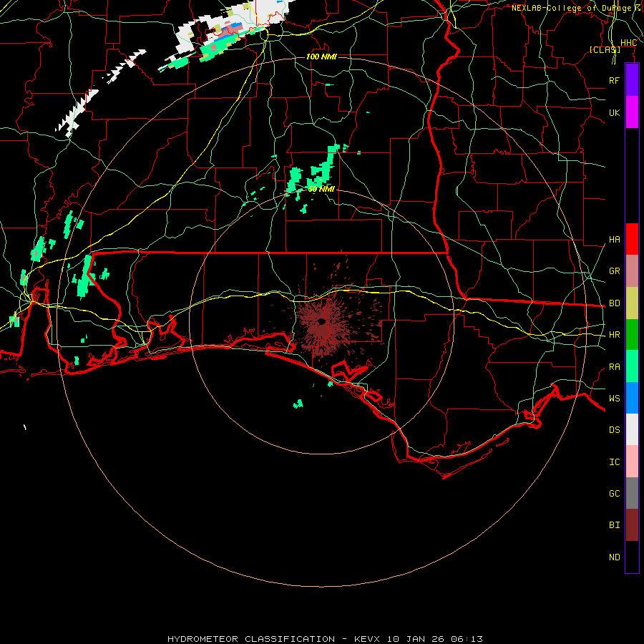Click the BI brown legend color block
The height and width of the screenshot is (644, 644).
(x=632, y=525)
